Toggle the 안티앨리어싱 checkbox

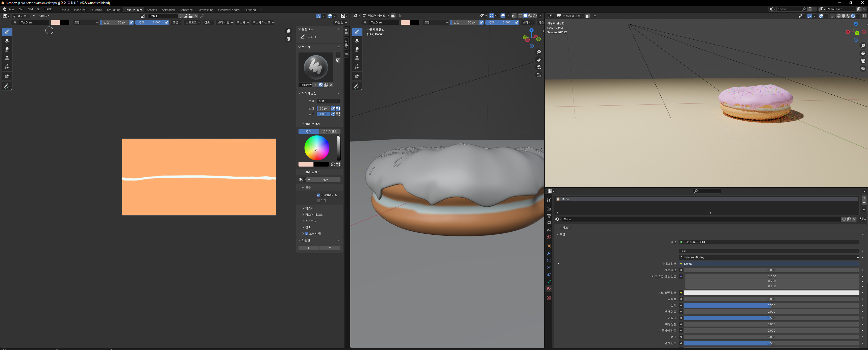point(318,195)
